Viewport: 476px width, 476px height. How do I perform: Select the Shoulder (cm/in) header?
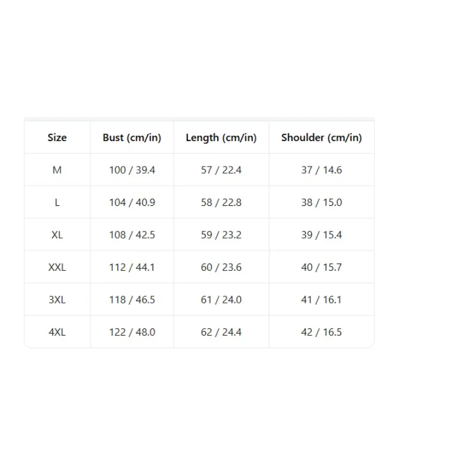coord(321,137)
